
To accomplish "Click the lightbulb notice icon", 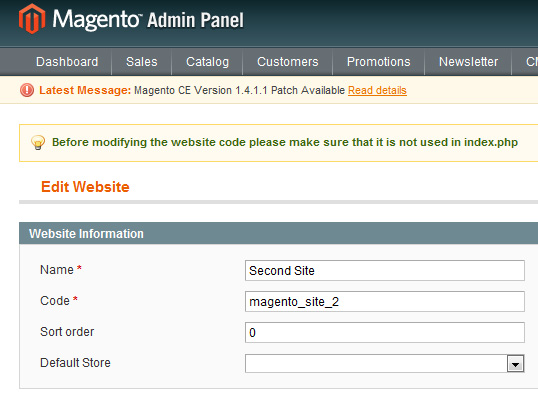I will click(38, 142).
